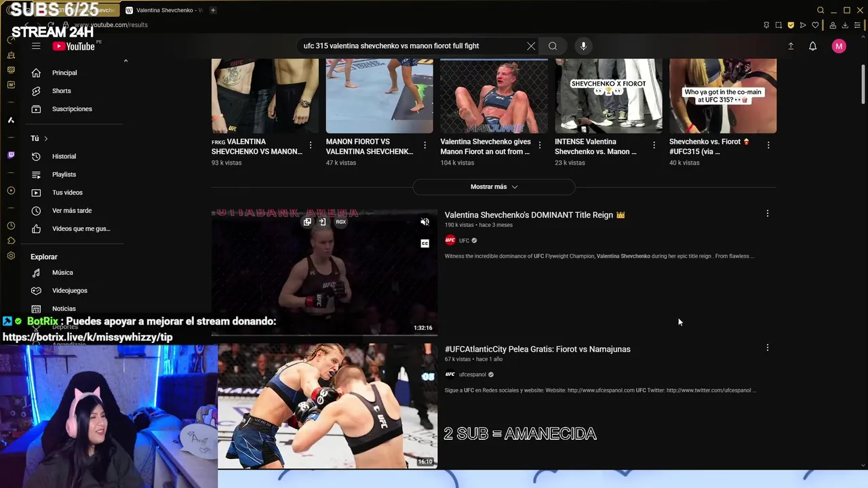The height and width of the screenshot is (488, 868).
Task: Open the pink M account avatar
Action: [839, 46]
